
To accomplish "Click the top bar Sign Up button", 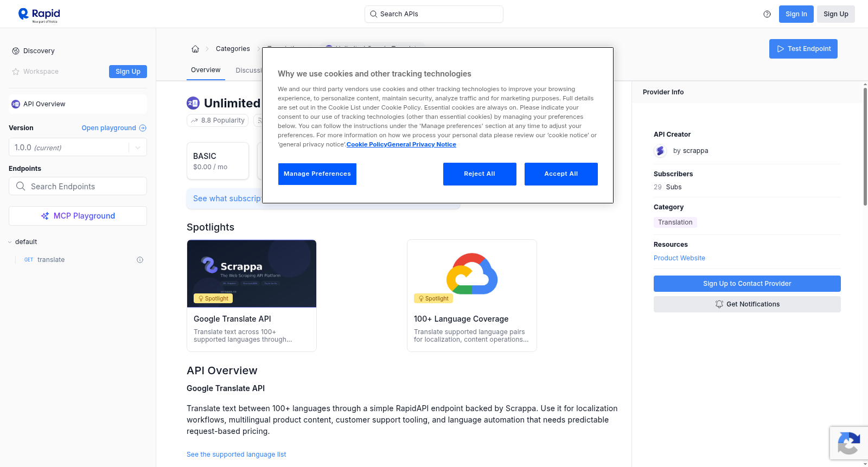I will pyautogui.click(x=836, y=14).
